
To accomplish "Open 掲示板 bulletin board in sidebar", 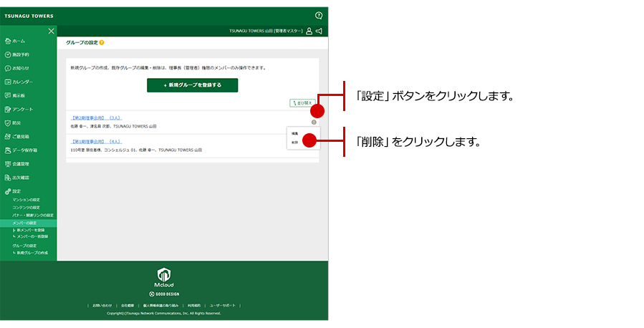I will click(19, 95).
